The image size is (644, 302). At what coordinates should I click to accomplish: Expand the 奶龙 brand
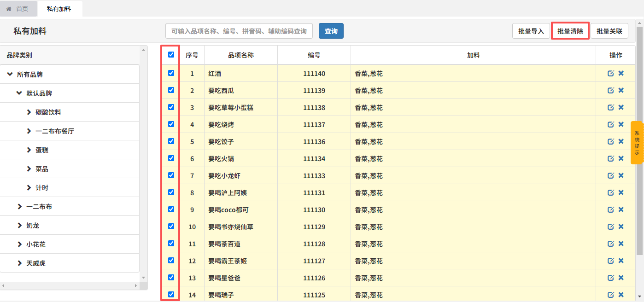click(x=19, y=225)
